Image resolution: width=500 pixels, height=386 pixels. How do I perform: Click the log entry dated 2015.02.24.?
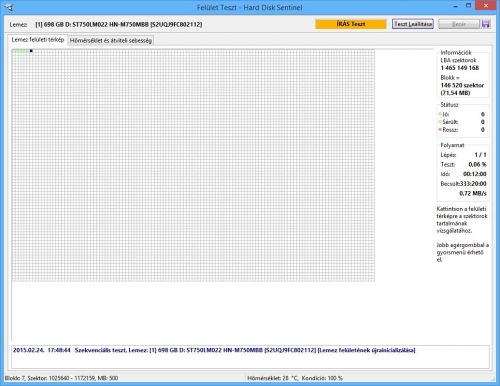coord(214,350)
